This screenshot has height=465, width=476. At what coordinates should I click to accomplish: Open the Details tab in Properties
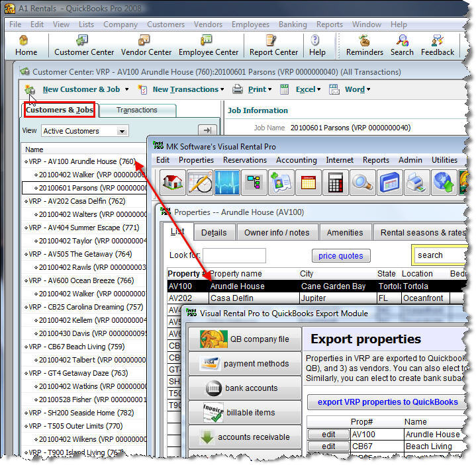point(214,233)
